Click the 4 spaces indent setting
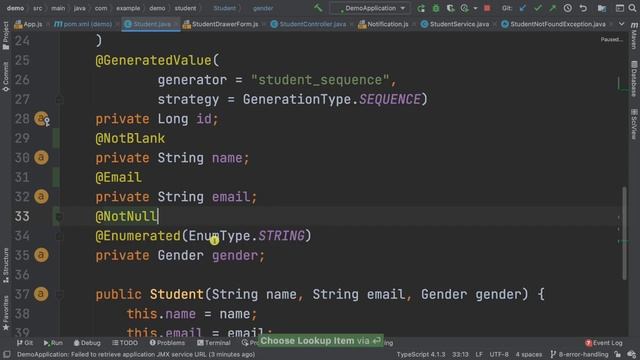The width and height of the screenshot is (640, 360). click(529, 354)
